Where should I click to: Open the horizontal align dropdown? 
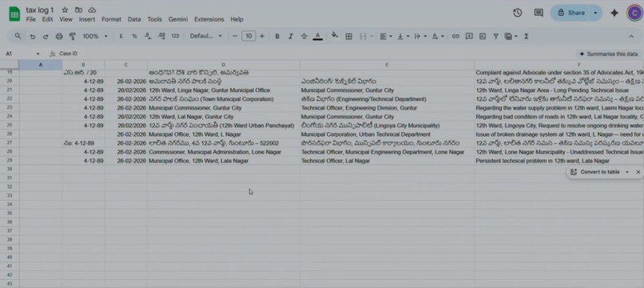coord(386,36)
